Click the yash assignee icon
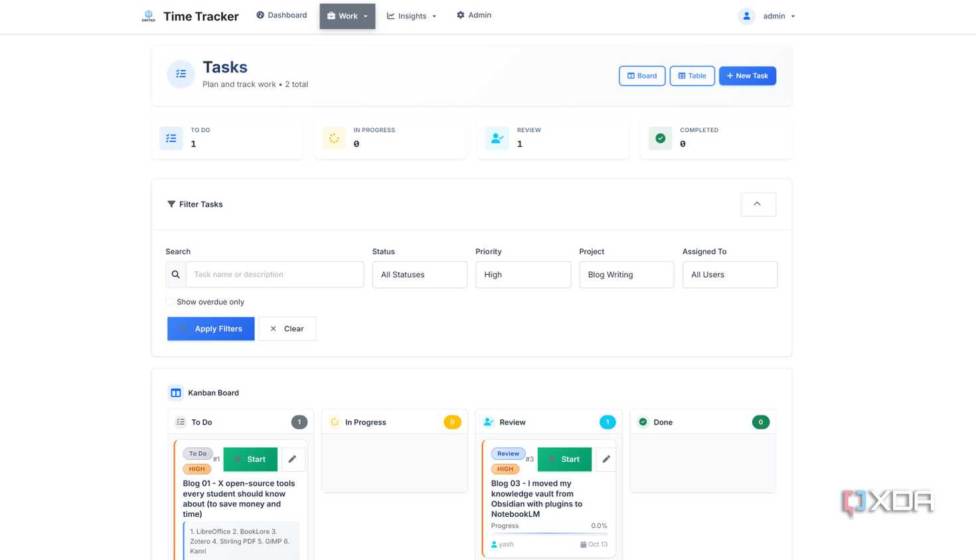Screen dimensions: 976x560 tap(494, 545)
